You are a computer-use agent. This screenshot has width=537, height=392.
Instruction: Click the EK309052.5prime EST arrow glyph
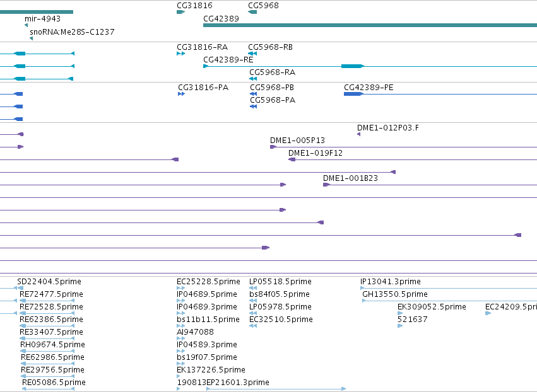pyautogui.click(x=400, y=313)
